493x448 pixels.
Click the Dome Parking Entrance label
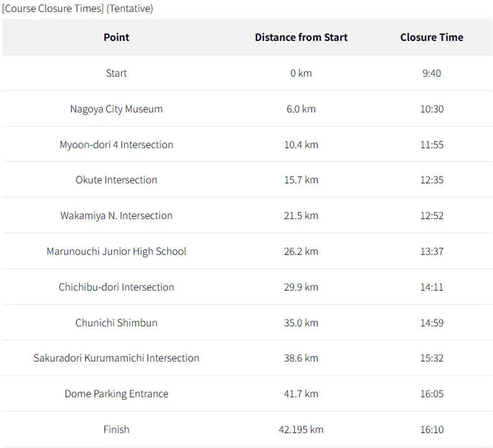(x=116, y=394)
